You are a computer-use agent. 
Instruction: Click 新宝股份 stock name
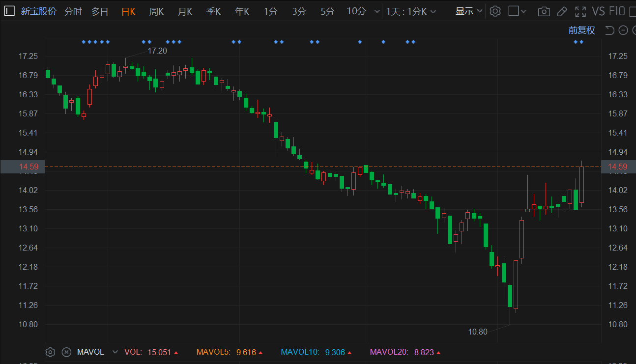(38, 11)
